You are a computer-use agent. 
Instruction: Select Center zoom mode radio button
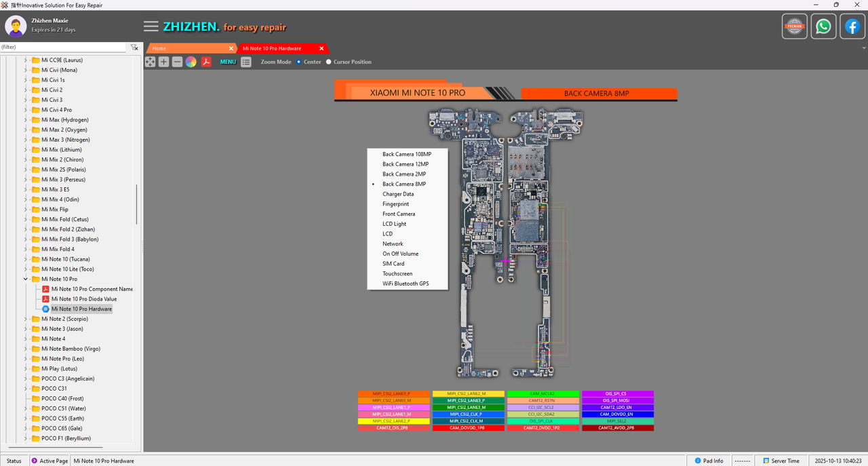(x=299, y=62)
